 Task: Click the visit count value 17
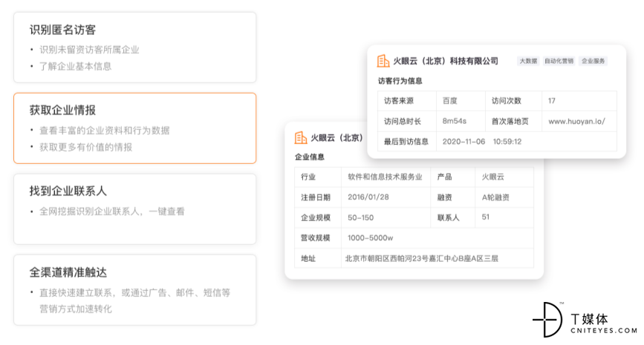[552, 101]
